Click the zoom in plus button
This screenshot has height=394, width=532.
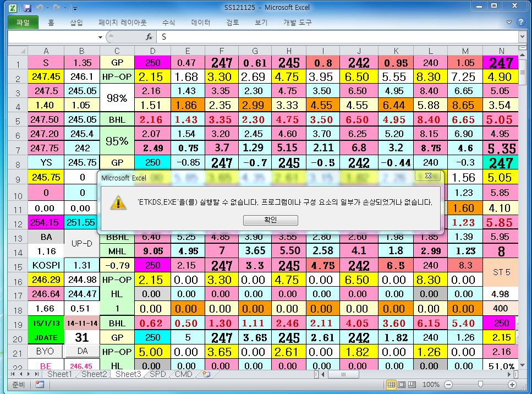512,385
